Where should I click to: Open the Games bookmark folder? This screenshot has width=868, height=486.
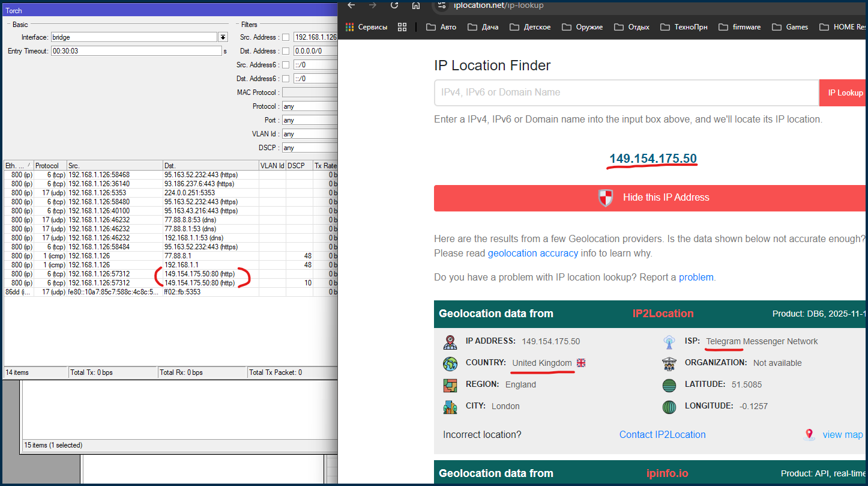pos(790,27)
